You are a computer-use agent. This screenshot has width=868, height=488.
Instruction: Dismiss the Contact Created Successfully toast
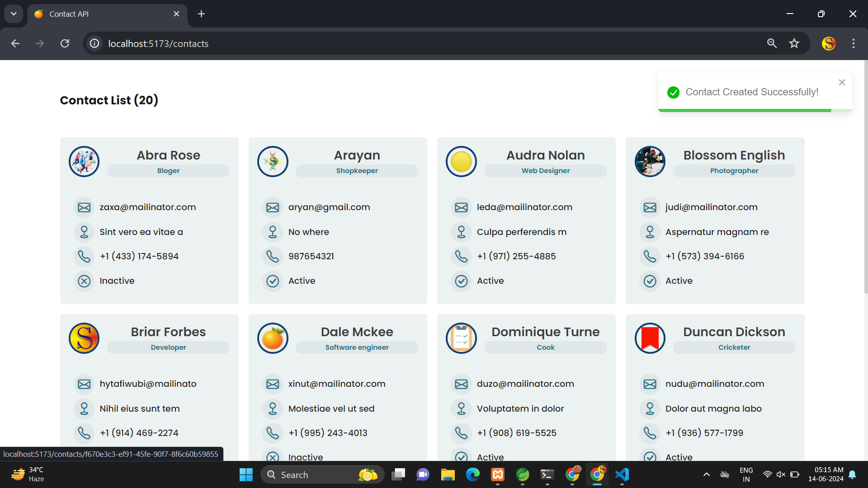pos(842,82)
